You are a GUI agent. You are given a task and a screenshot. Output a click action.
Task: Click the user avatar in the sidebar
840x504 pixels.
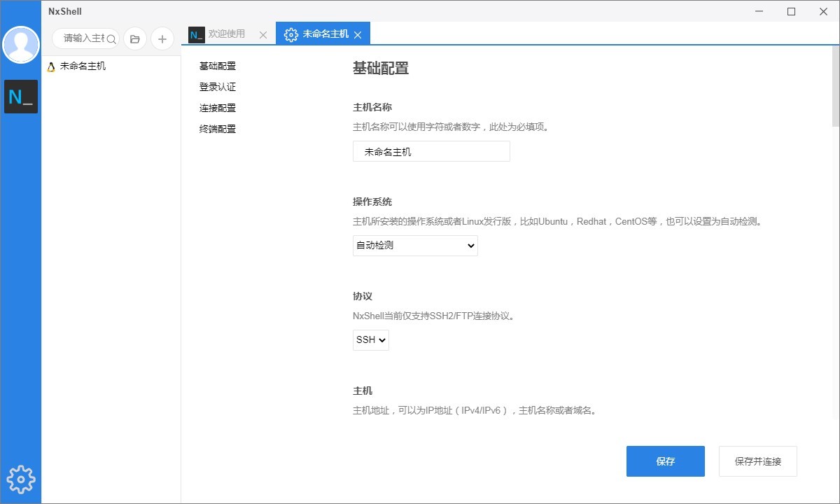click(x=21, y=45)
